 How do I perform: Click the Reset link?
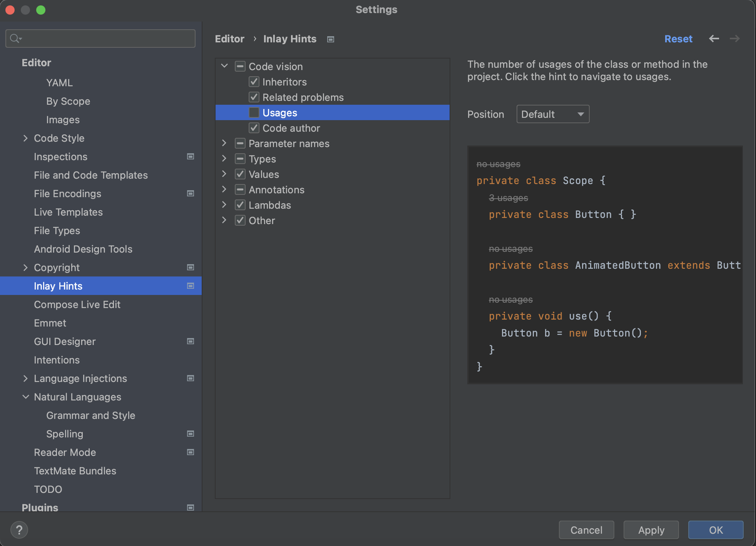678,39
